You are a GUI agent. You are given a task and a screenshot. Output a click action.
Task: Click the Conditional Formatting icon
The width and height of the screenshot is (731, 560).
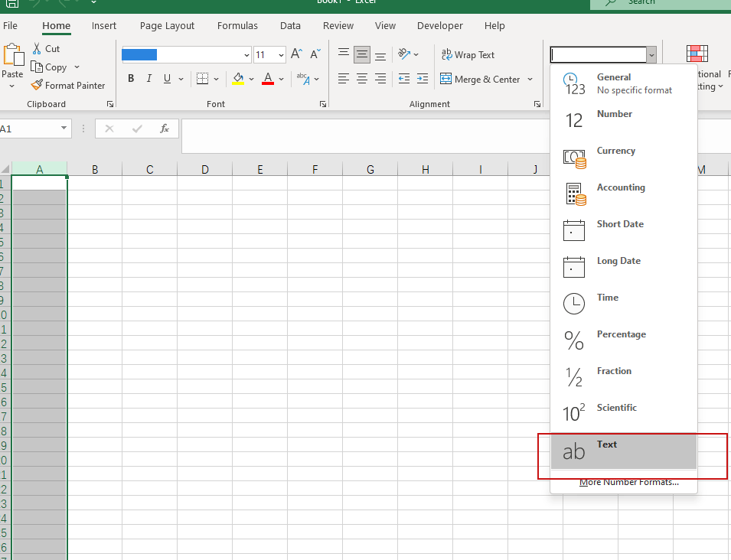697,54
